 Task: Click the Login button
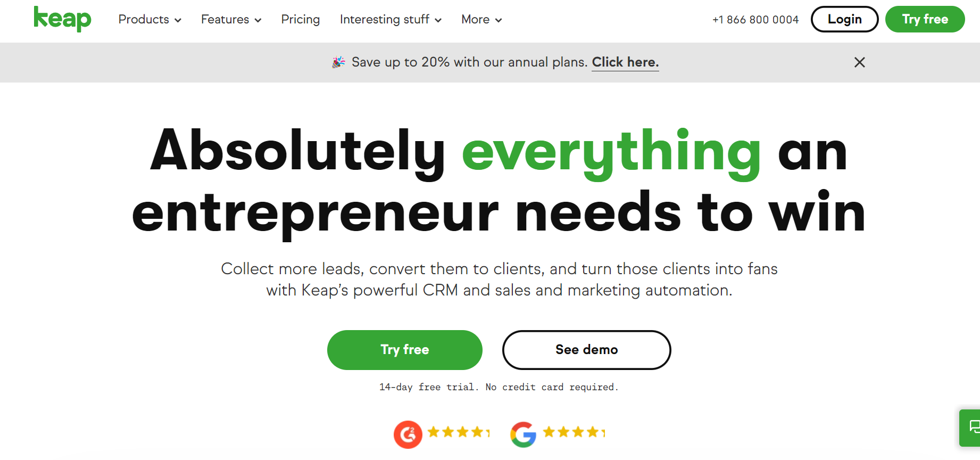844,19
